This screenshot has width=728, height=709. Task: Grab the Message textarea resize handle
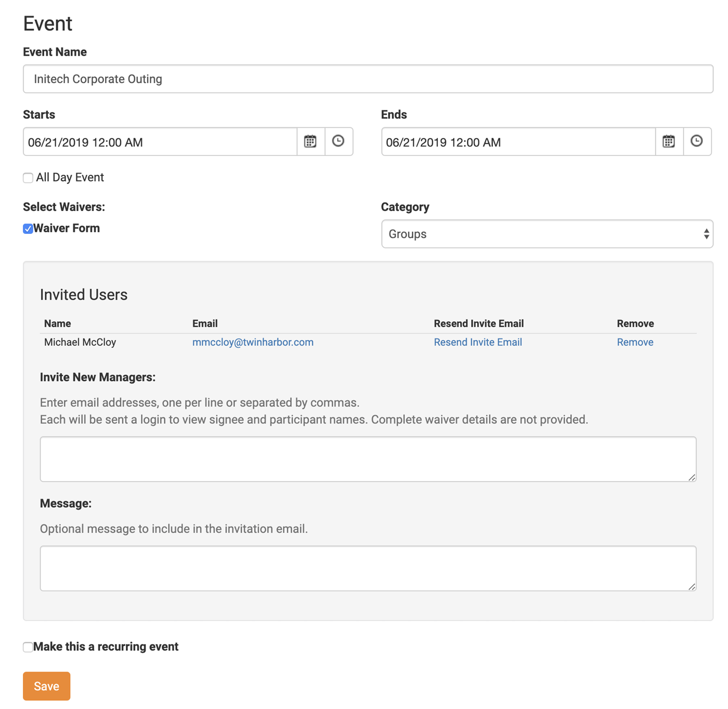(692, 586)
